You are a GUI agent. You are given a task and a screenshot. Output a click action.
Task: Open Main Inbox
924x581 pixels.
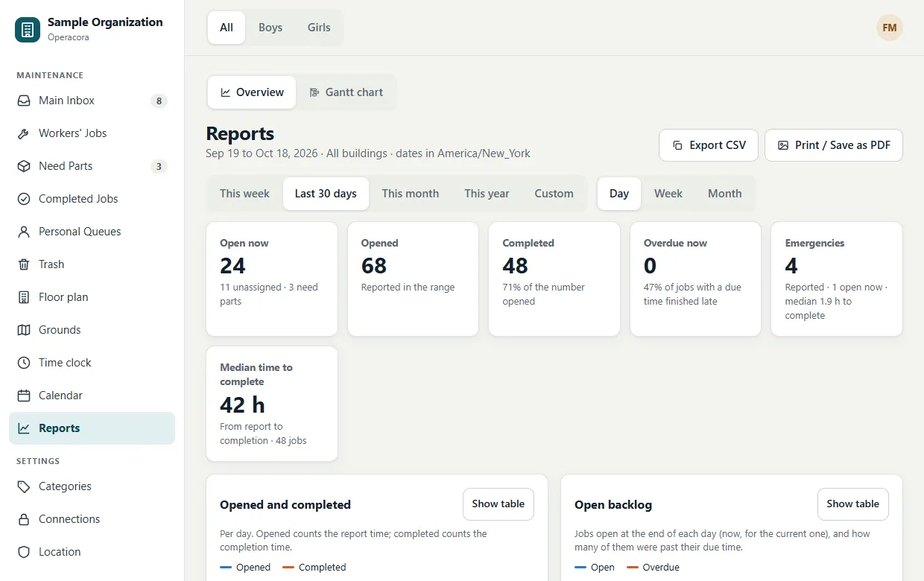point(92,101)
